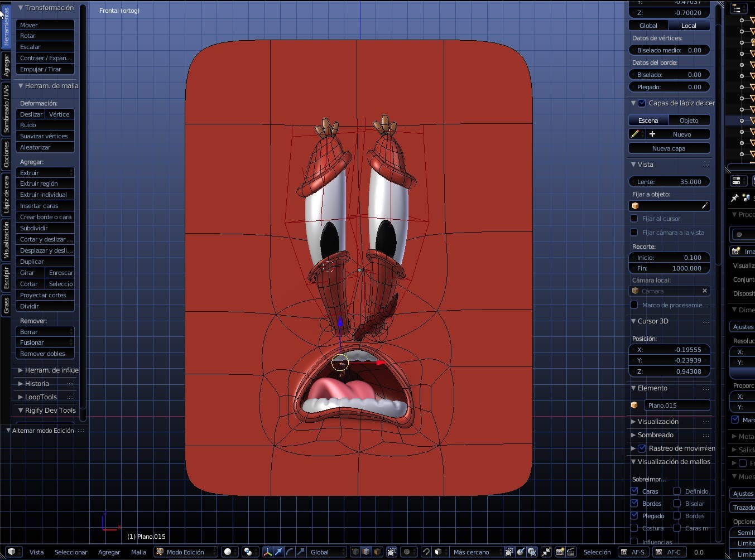
Task: Toggle the Bordes overlay checkbox with checkmark
Action: click(x=634, y=503)
